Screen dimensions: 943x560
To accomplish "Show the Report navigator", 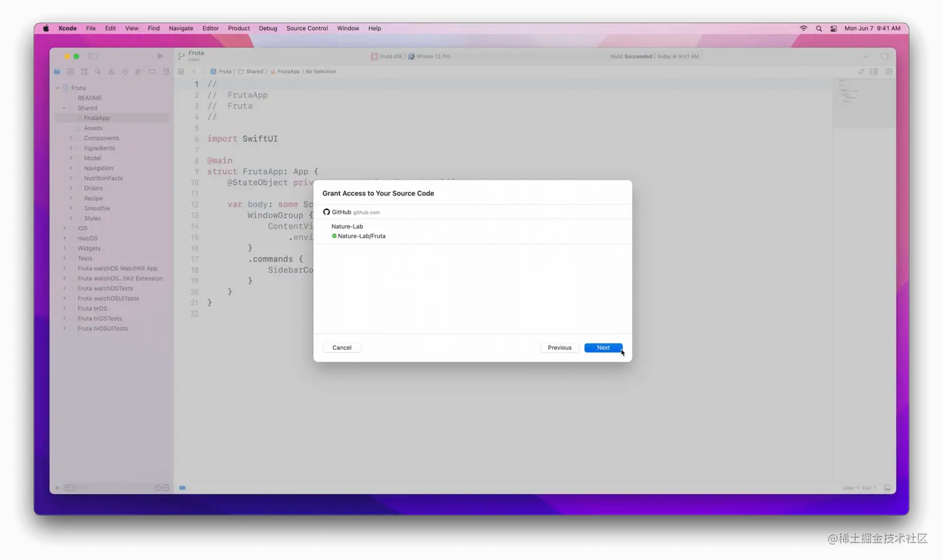I will coord(166,72).
